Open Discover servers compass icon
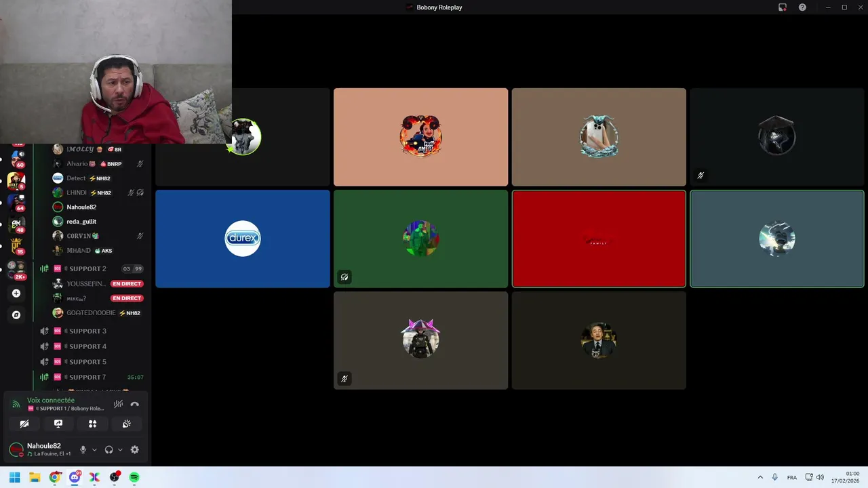The width and height of the screenshot is (868, 488). point(16,315)
